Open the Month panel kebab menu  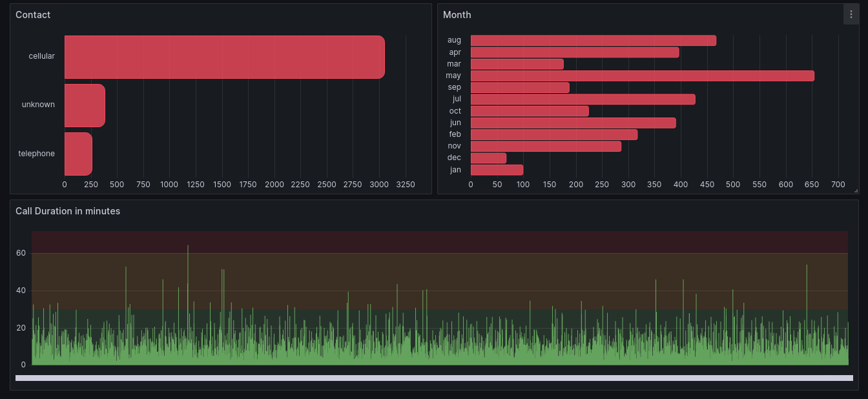click(x=851, y=14)
